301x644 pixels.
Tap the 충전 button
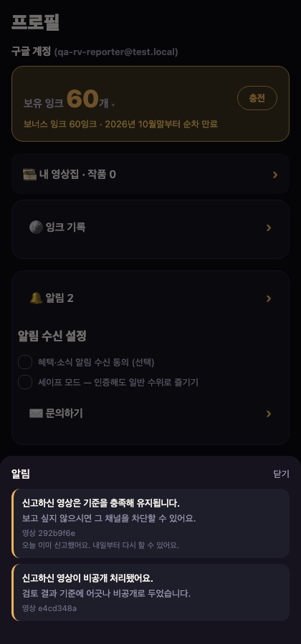tap(257, 98)
